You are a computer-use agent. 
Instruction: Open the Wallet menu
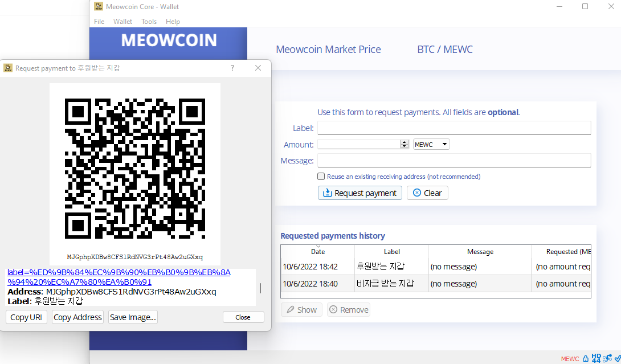(x=122, y=22)
